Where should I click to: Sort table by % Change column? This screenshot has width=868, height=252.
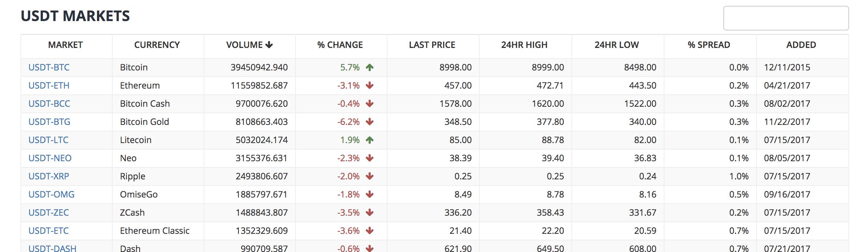[340, 45]
